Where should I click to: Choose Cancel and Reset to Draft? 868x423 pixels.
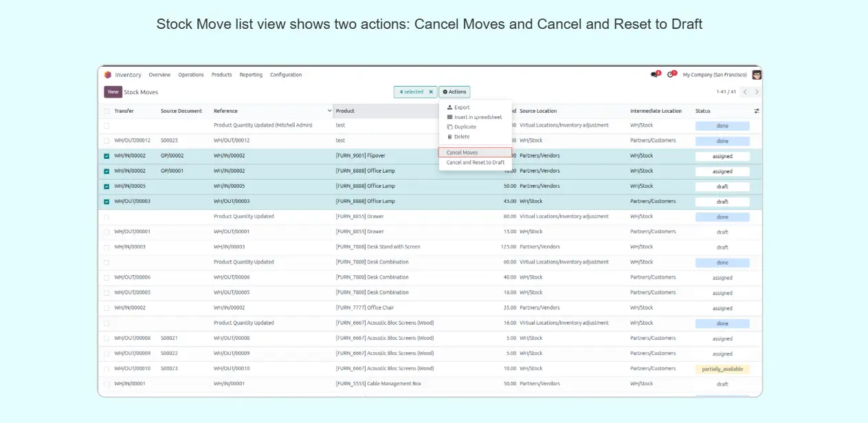point(475,162)
